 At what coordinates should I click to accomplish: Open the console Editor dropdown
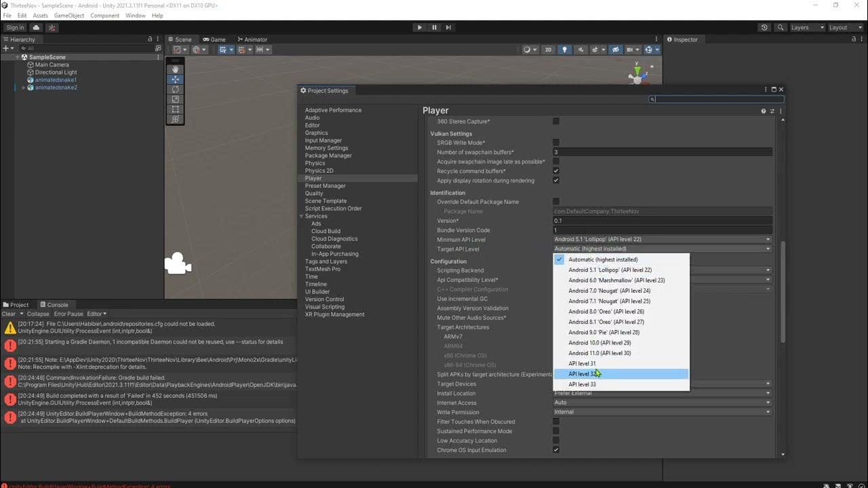[97, 314]
